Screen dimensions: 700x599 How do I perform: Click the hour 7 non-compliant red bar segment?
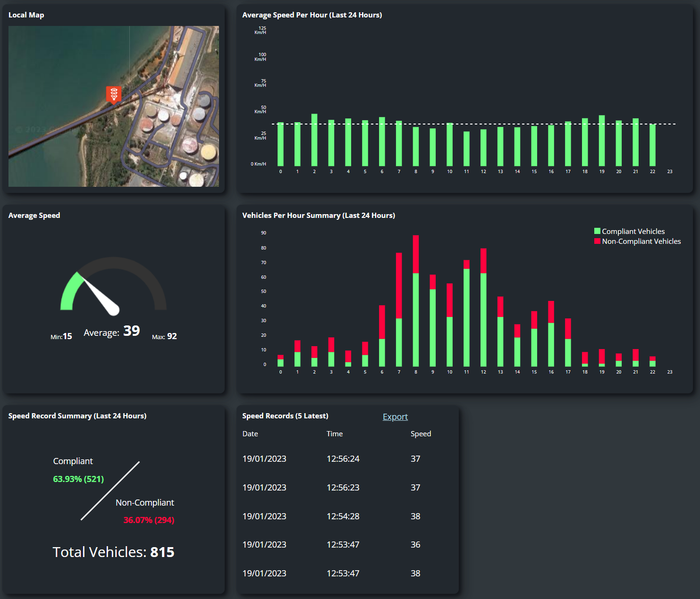click(x=399, y=286)
